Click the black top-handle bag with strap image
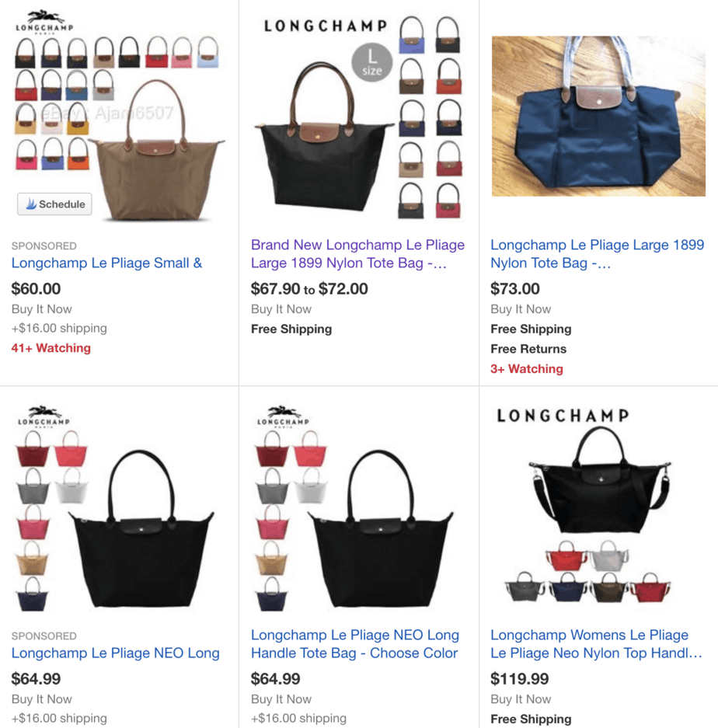718x728 pixels. click(600, 480)
